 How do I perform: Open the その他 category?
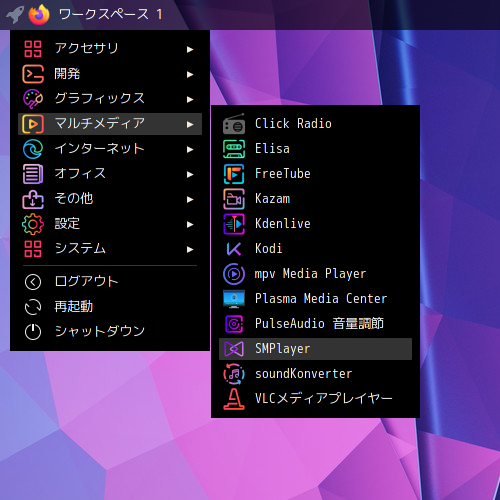[x=110, y=199]
